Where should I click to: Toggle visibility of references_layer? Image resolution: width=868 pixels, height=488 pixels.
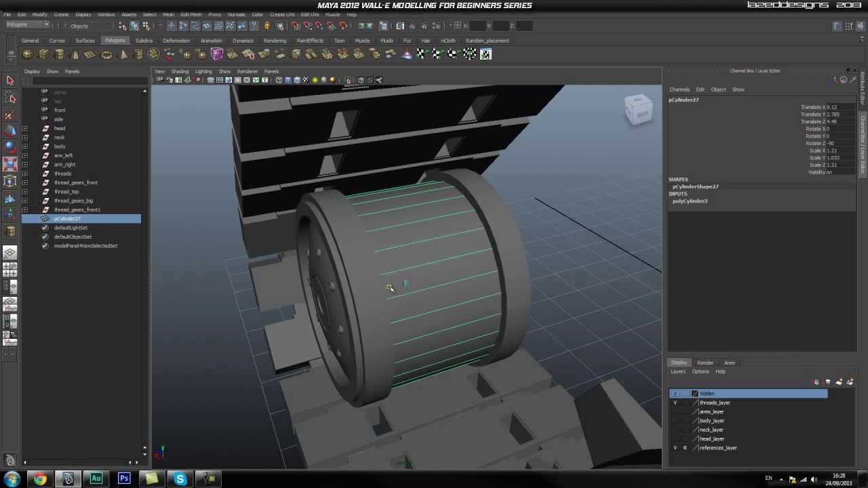675,448
